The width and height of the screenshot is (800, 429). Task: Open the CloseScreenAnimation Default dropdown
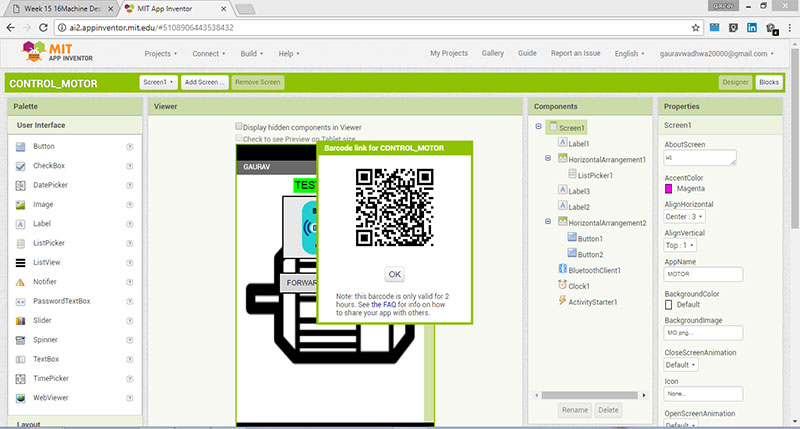click(x=681, y=365)
